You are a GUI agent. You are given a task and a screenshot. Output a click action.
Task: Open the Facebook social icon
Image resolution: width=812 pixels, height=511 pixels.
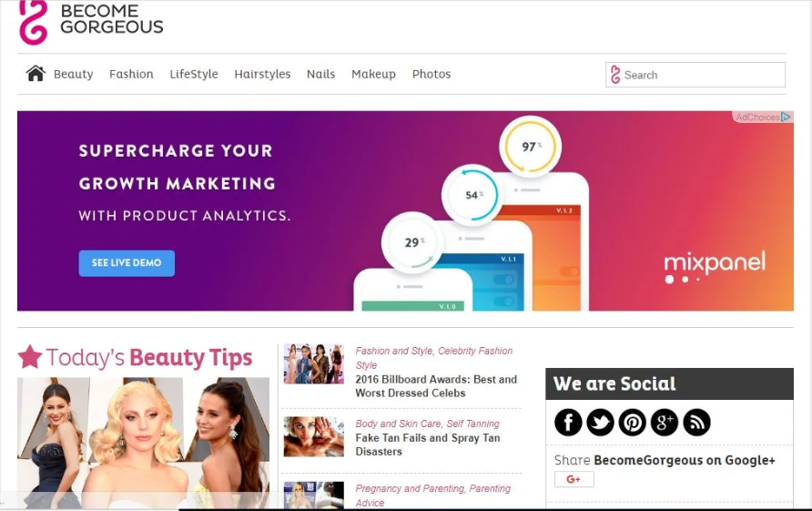(x=568, y=422)
